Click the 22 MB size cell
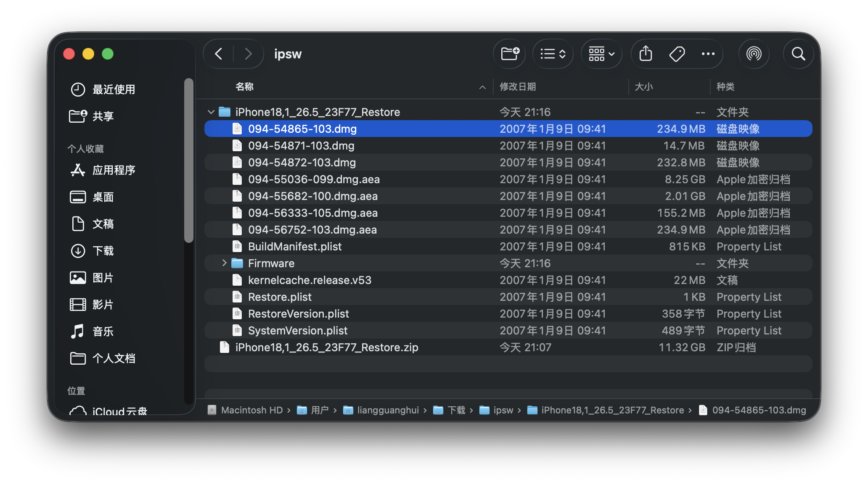Screen dimensions: 868x484 (690, 280)
